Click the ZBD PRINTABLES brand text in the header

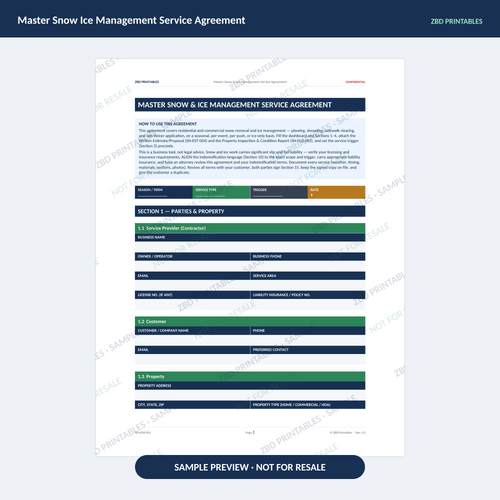(x=456, y=21)
